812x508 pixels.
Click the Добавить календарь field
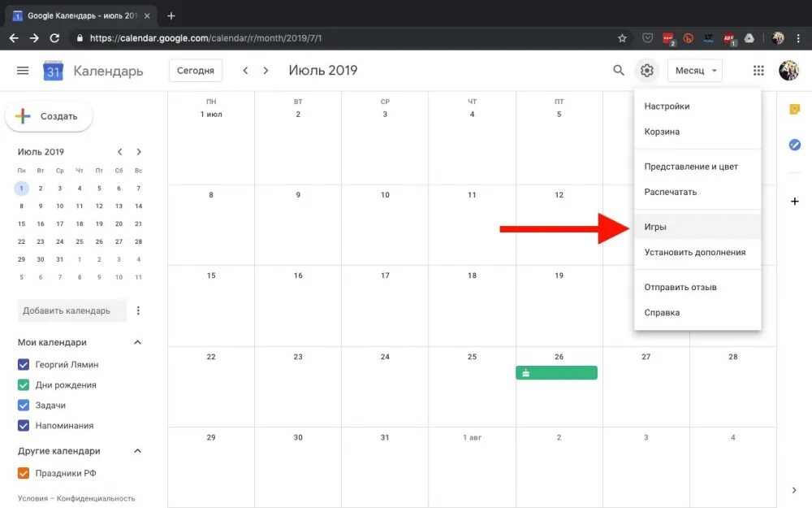click(72, 310)
